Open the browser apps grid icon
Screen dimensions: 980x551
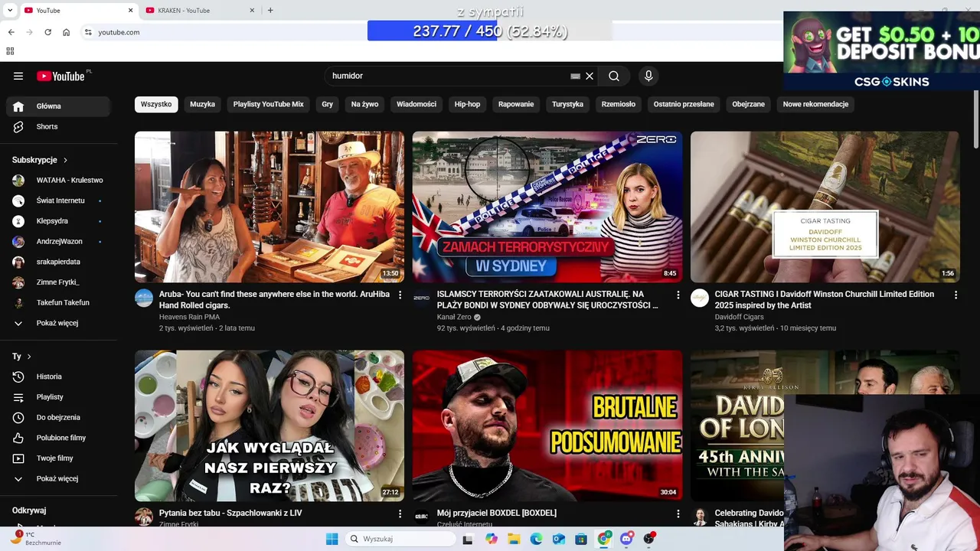(x=10, y=51)
